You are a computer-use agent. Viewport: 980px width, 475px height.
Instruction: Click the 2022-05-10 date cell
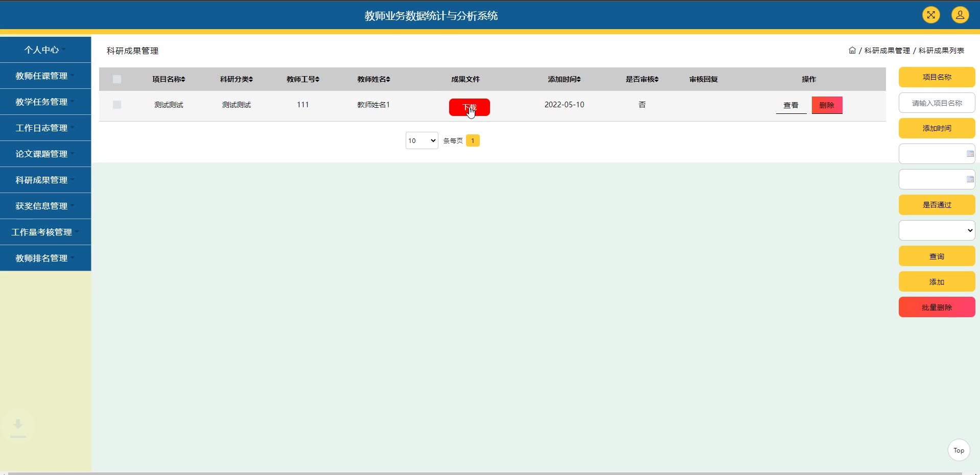564,105
